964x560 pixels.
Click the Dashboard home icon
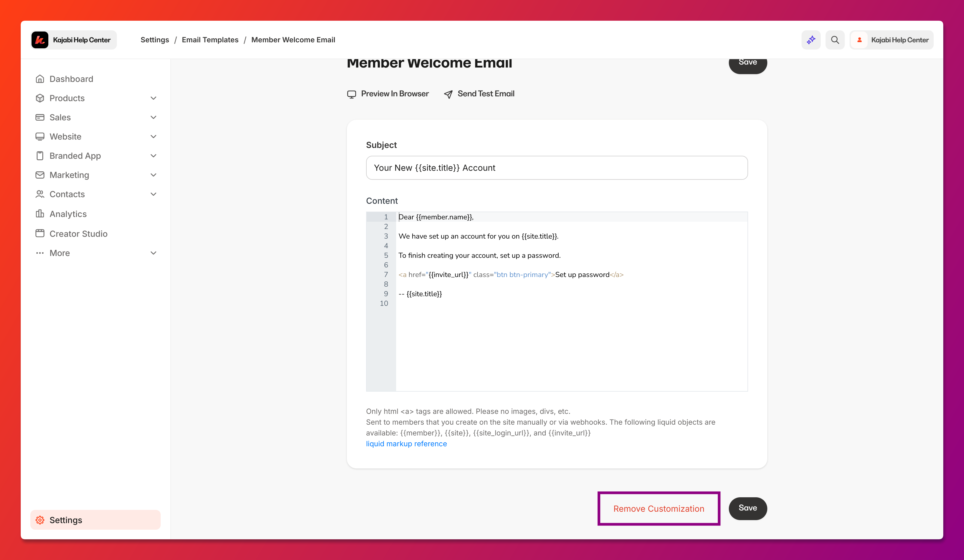[x=40, y=79]
